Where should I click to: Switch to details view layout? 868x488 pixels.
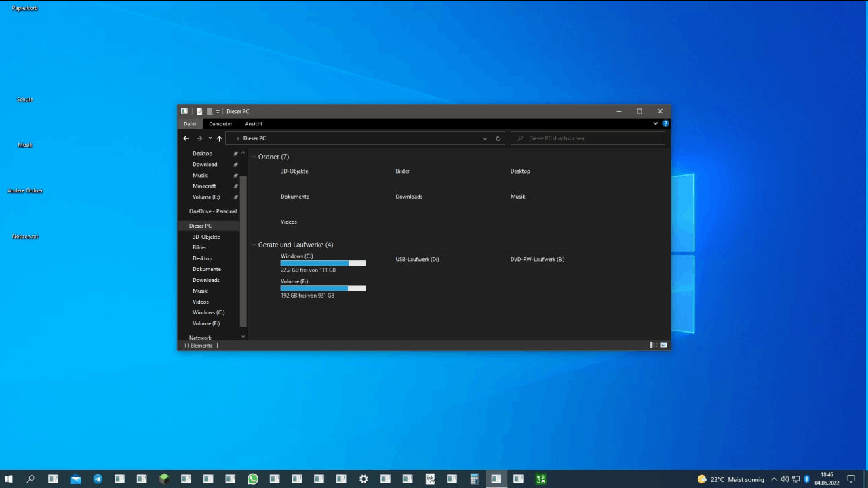[x=652, y=345]
